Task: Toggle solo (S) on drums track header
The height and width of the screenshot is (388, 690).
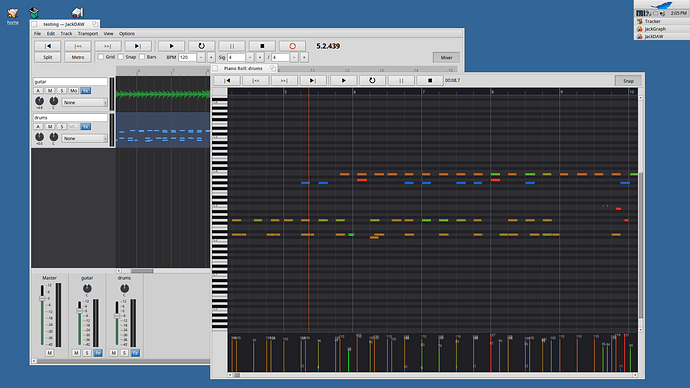Action: (62, 127)
